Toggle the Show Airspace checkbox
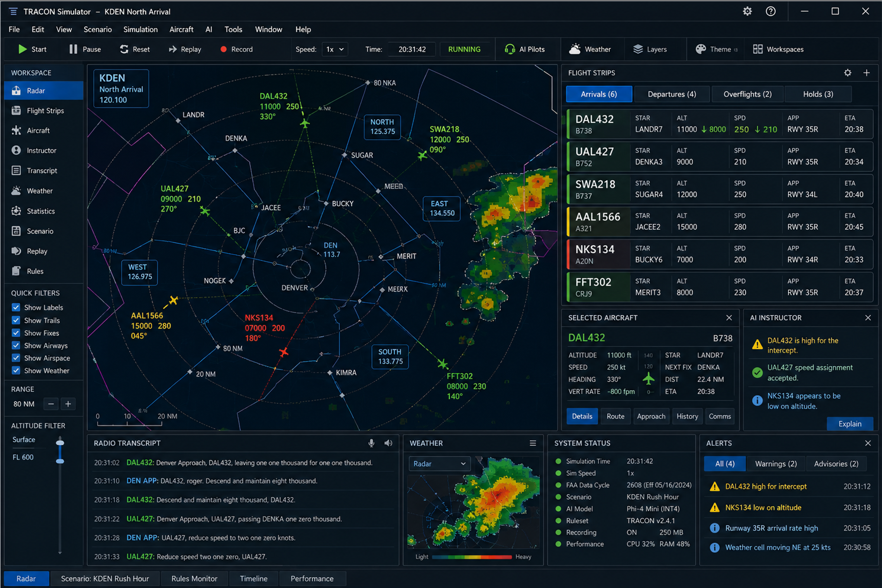882x588 pixels. 16,358
